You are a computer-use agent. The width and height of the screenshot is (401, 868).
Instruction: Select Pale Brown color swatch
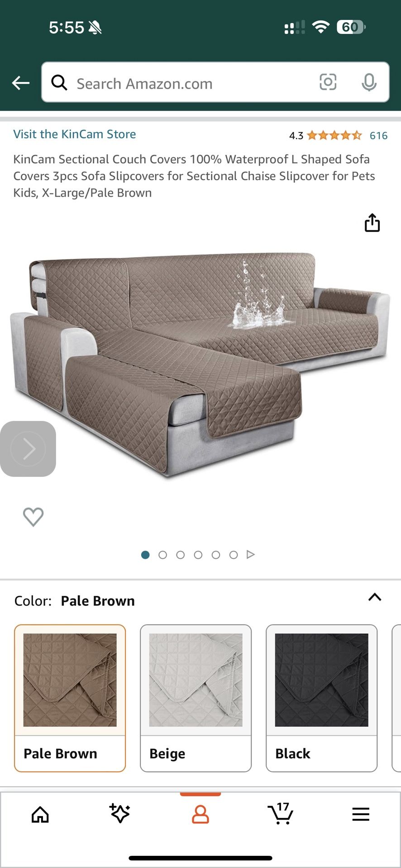click(x=70, y=698)
